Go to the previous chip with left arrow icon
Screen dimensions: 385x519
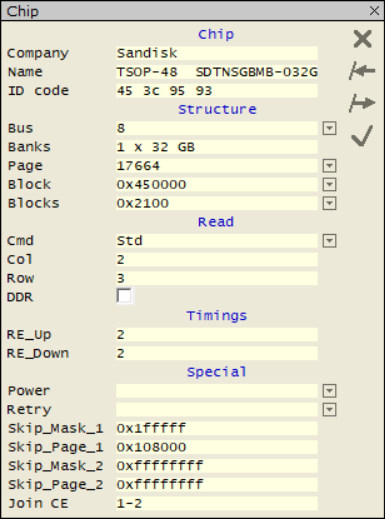362,71
